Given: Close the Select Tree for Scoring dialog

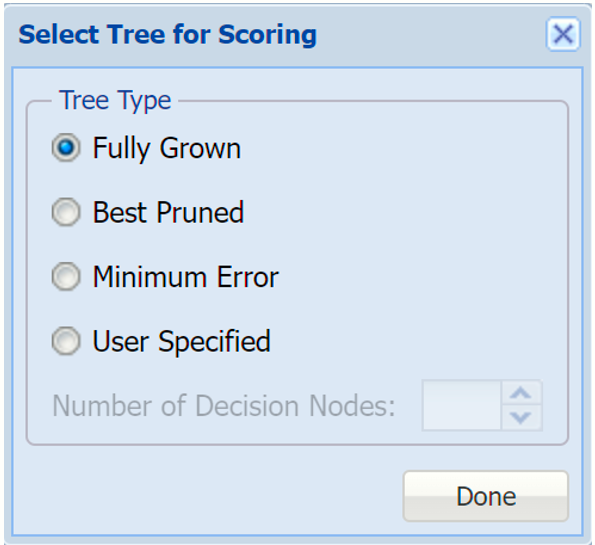Looking at the screenshot, I should pyautogui.click(x=563, y=34).
